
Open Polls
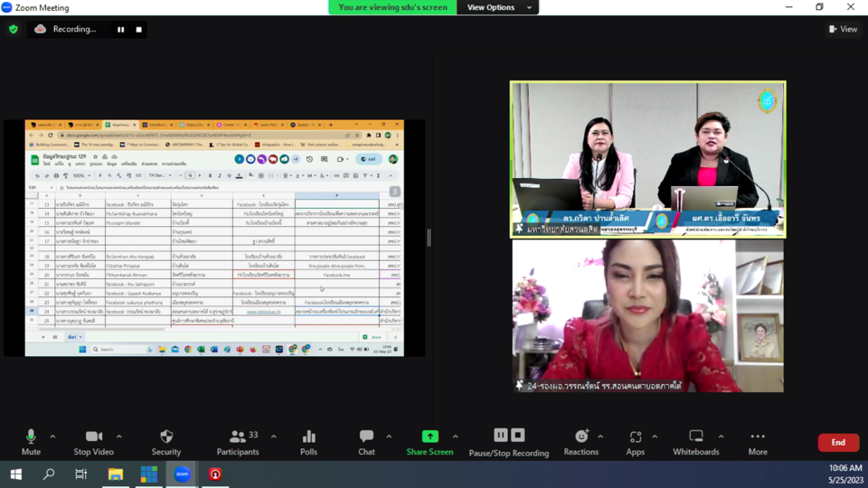point(308,443)
